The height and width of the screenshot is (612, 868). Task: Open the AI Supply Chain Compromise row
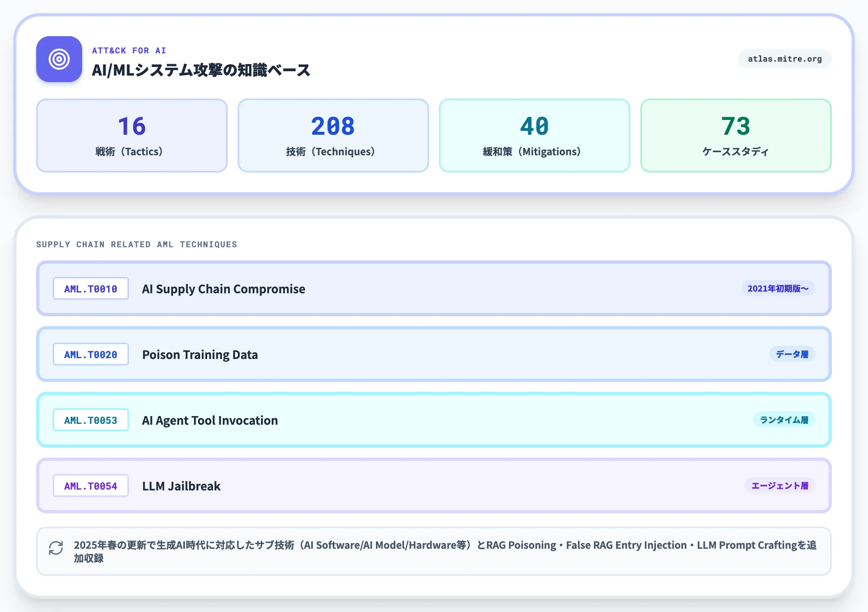point(434,289)
